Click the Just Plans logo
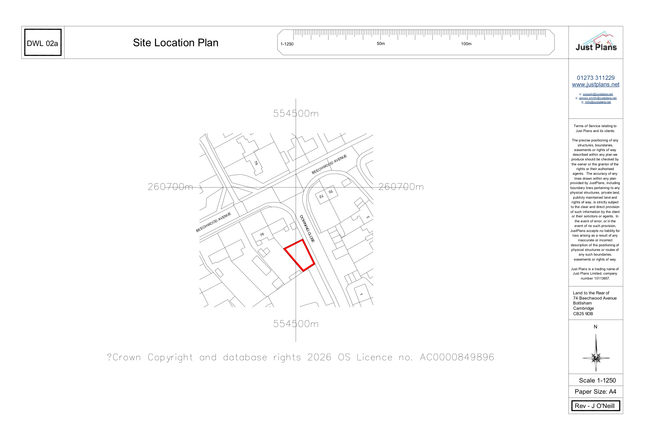Image resolution: width=645 pixels, height=430 pixels. point(596,42)
